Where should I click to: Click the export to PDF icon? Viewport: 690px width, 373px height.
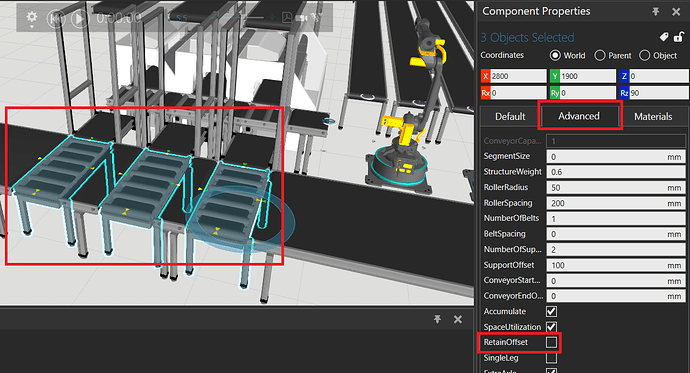click(x=287, y=18)
